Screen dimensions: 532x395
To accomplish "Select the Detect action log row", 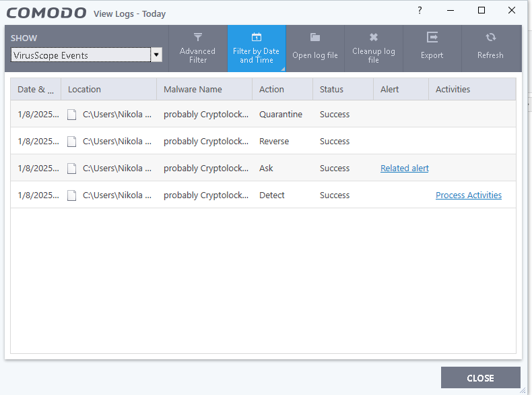I will [263, 195].
